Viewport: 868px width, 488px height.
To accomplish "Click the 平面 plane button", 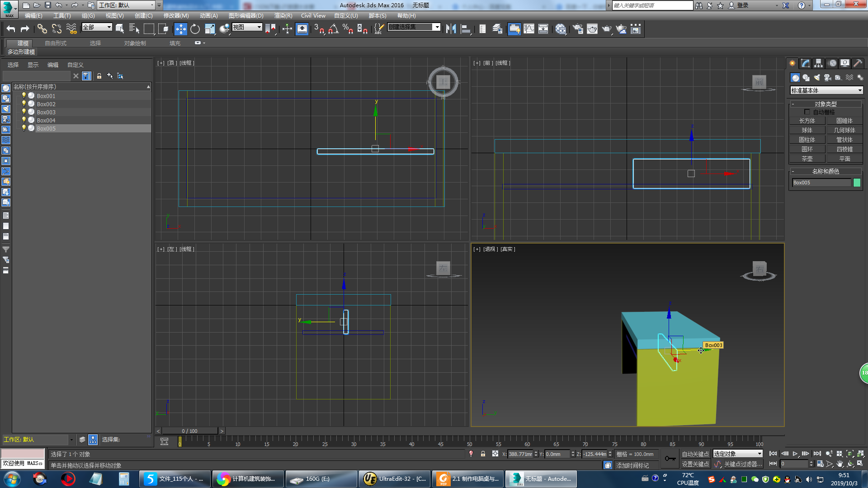I will [x=844, y=159].
